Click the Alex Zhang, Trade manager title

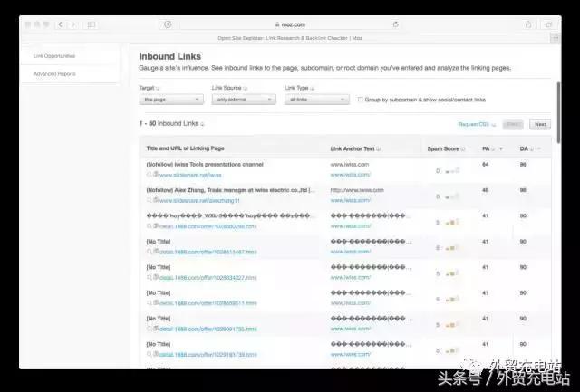[231, 190]
